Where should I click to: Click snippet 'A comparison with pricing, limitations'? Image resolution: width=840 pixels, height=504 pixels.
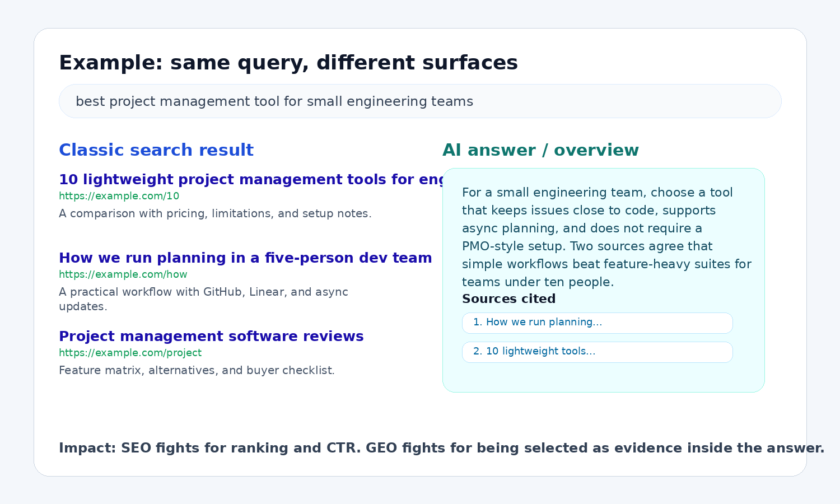(215, 214)
